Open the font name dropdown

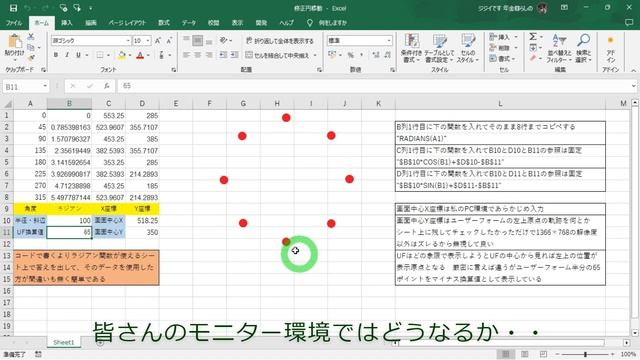coord(128,40)
